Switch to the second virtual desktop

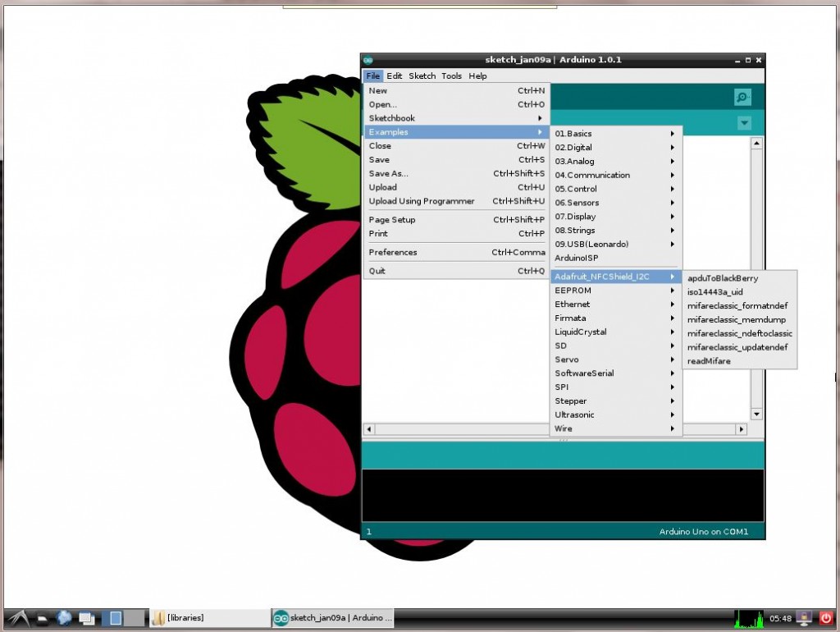[135, 618]
